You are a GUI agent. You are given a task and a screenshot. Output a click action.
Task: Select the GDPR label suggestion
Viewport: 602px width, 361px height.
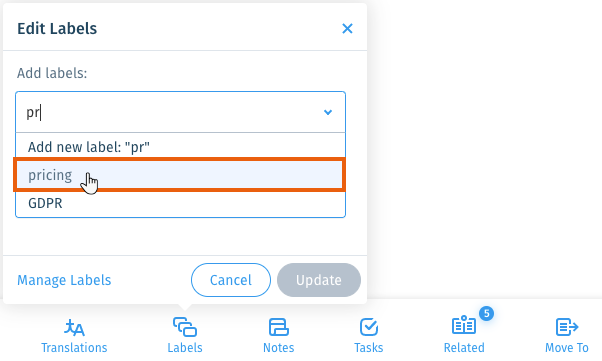click(180, 203)
